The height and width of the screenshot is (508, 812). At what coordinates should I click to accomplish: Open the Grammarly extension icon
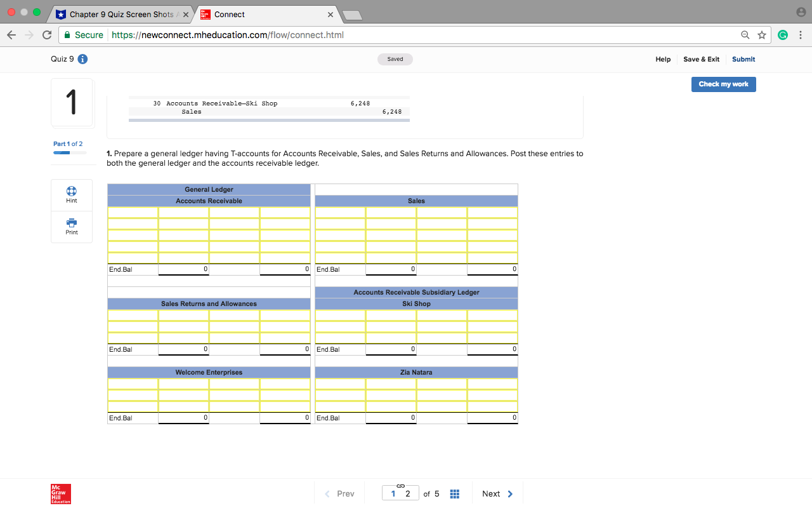(782, 35)
